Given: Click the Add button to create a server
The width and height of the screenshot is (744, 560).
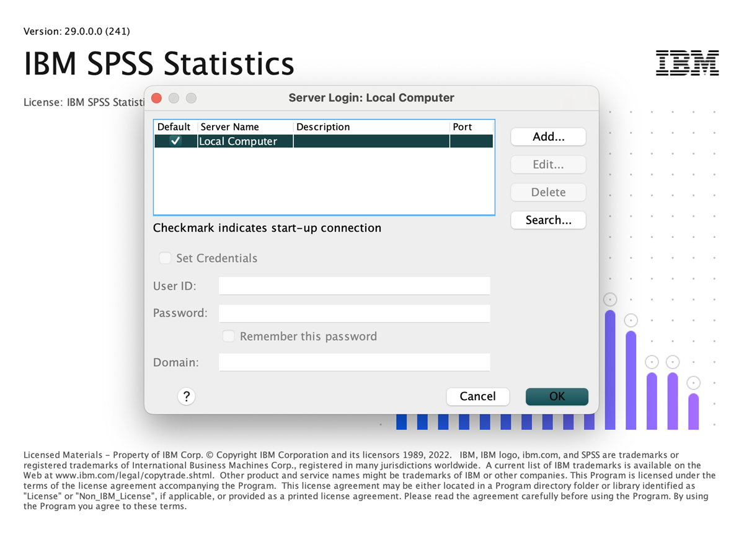Looking at the screenshot, I should pos(548,136).
